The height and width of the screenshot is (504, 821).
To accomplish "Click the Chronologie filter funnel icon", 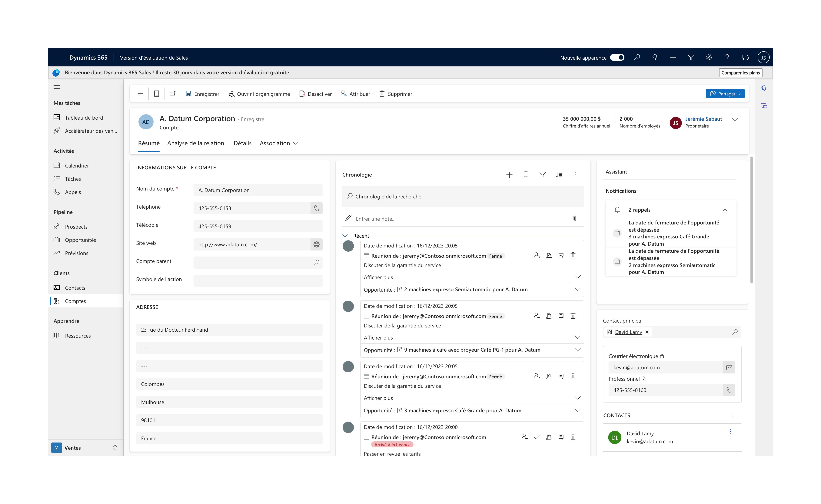I will tap(543, 175).
